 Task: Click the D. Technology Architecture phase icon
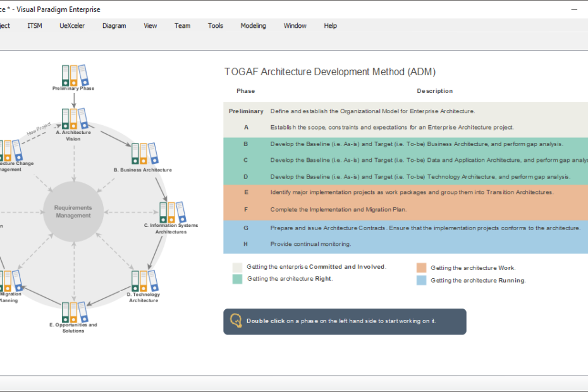144,279
